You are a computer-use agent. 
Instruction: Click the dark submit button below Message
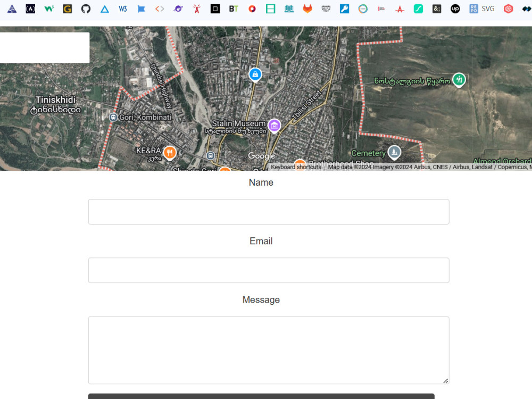pyautogui.click(x=261, y=396)
